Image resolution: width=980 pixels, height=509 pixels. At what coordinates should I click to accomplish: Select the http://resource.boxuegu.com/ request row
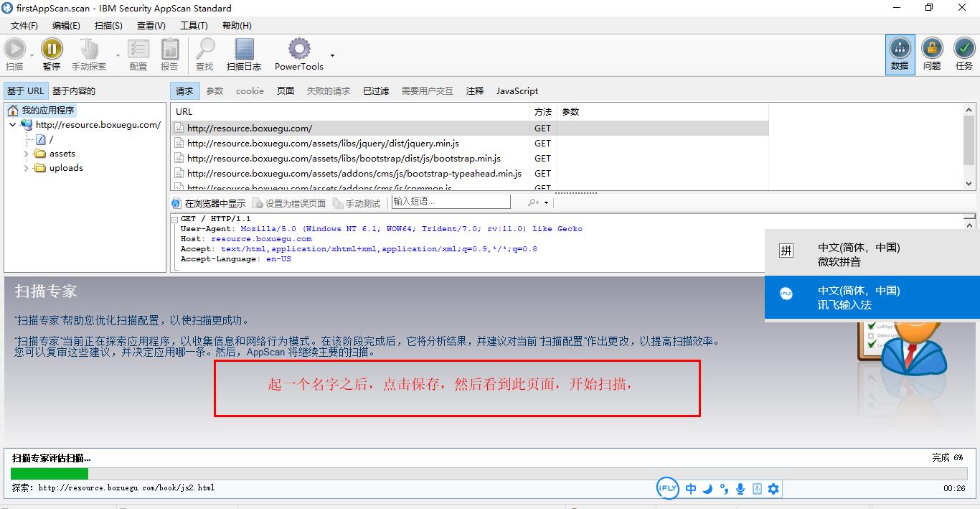(x=469, y=129)
